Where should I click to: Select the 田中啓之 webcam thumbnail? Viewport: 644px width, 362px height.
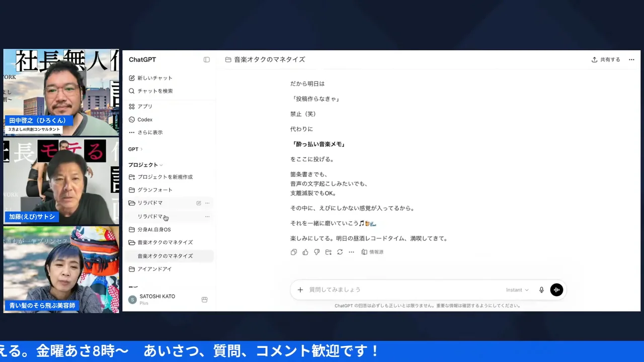point(61,93)
